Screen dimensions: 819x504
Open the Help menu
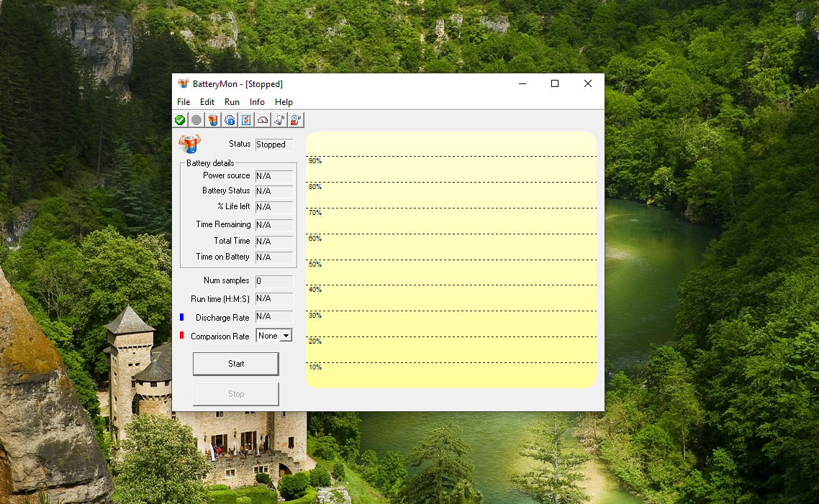[284, 102]
